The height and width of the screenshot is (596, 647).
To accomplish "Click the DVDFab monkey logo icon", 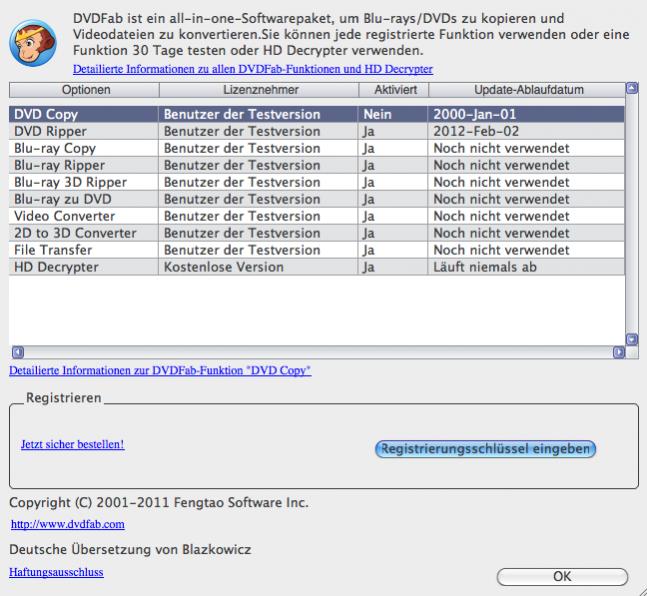I will 33,43.
